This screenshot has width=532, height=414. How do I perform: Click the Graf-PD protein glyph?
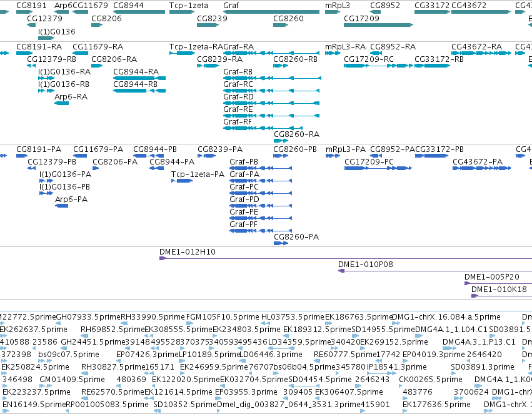[261, 206]
